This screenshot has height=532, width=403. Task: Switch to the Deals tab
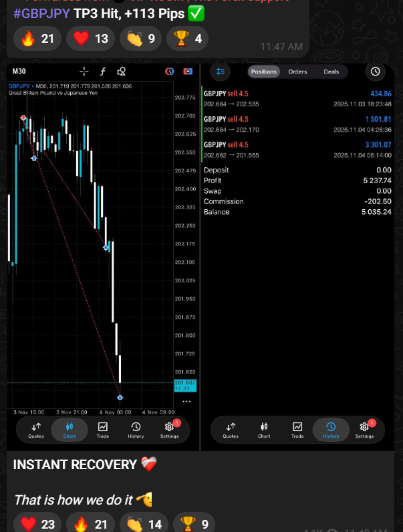click(331, 72)
